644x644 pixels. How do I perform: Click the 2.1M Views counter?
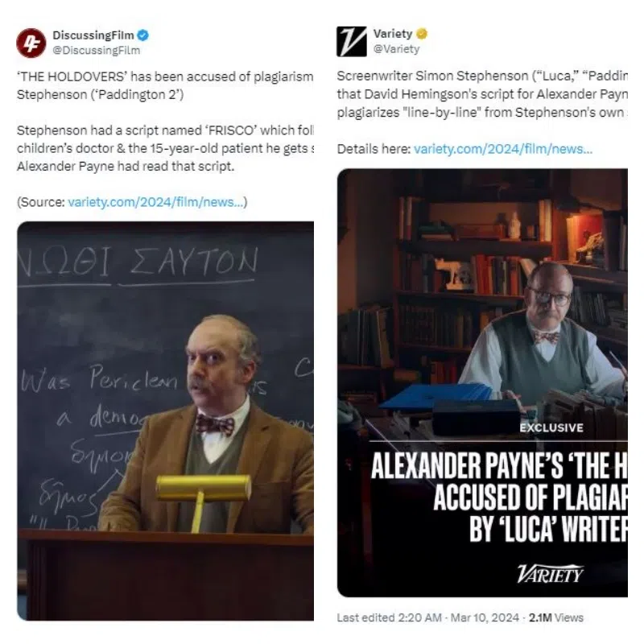coord(556,617)
